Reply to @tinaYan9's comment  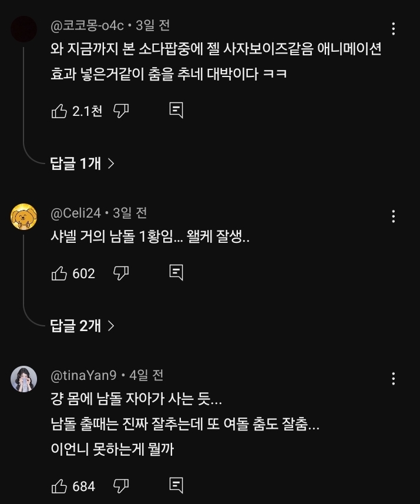click(176, 486)
